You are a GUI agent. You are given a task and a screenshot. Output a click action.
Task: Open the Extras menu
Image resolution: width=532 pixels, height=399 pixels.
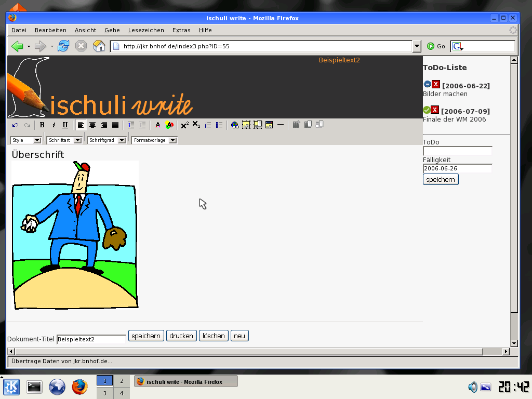pos(181,30)
